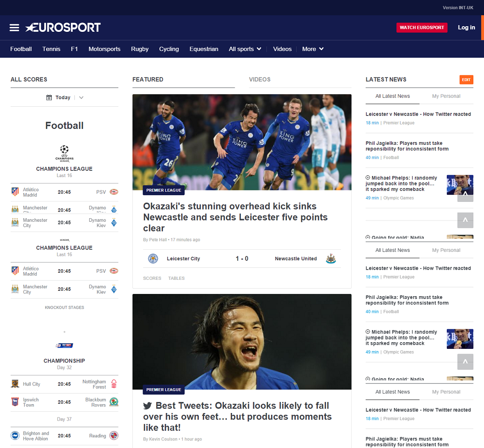Click the 20:45 time in the Hull City row

click(64, 384)
